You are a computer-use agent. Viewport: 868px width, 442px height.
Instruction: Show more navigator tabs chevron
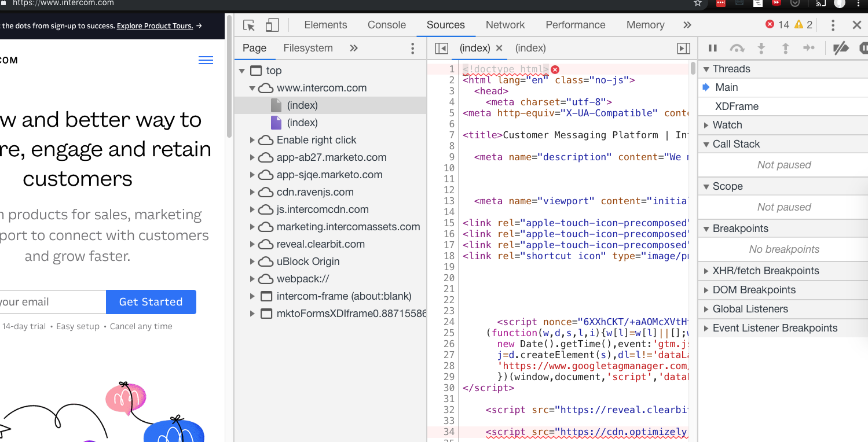tap(354, 48)
